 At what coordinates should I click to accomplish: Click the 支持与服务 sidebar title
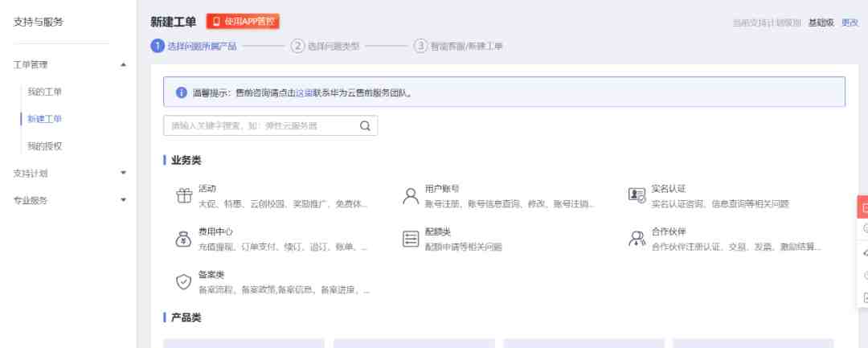pos(39,23)
